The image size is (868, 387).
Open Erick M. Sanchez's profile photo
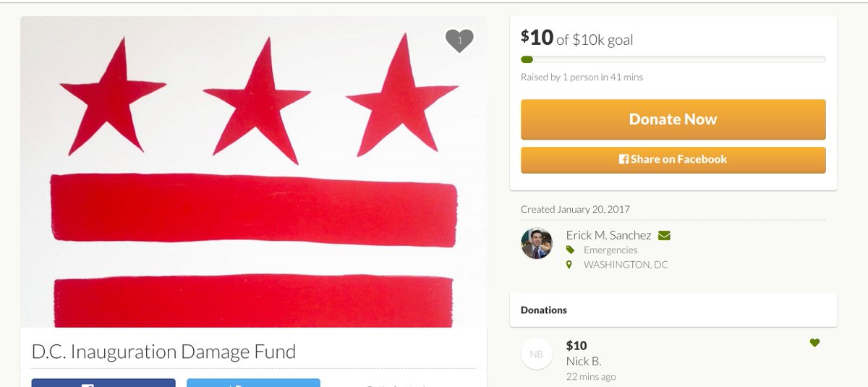(x=537, y=244)
